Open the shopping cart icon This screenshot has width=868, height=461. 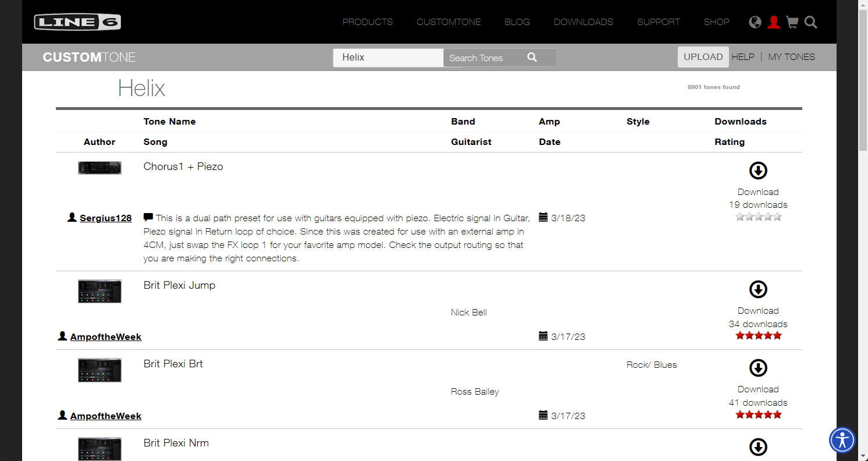point(792,22)
